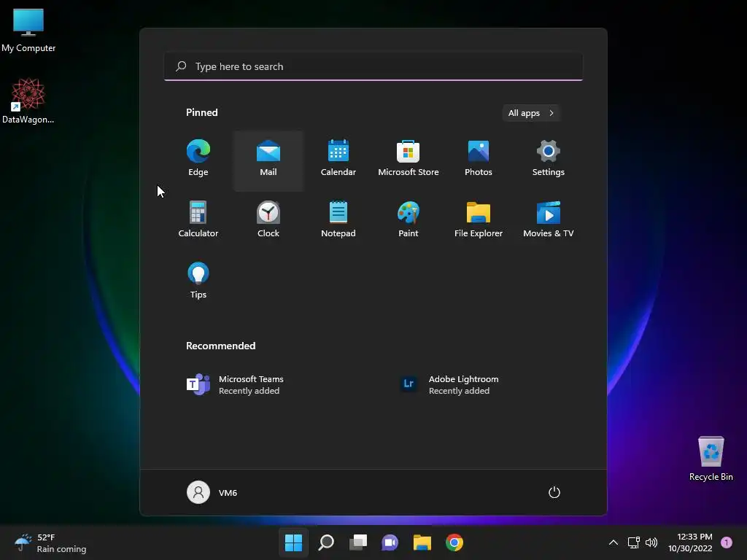Screen dimensions: 747x560
Task: Expand hidden system tray icons chevron
Action: tap(614, 542)
